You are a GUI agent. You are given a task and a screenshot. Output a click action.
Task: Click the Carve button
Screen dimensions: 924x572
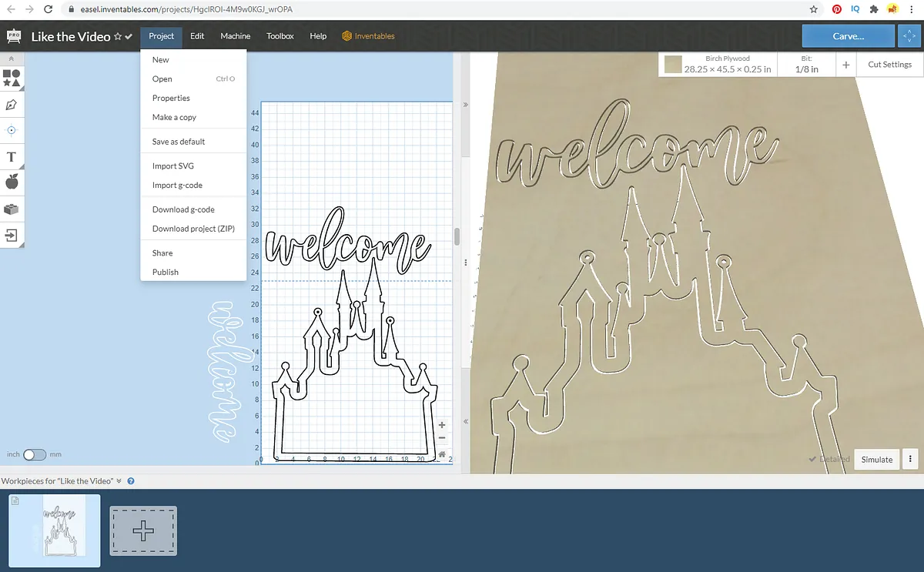[848, 36]
